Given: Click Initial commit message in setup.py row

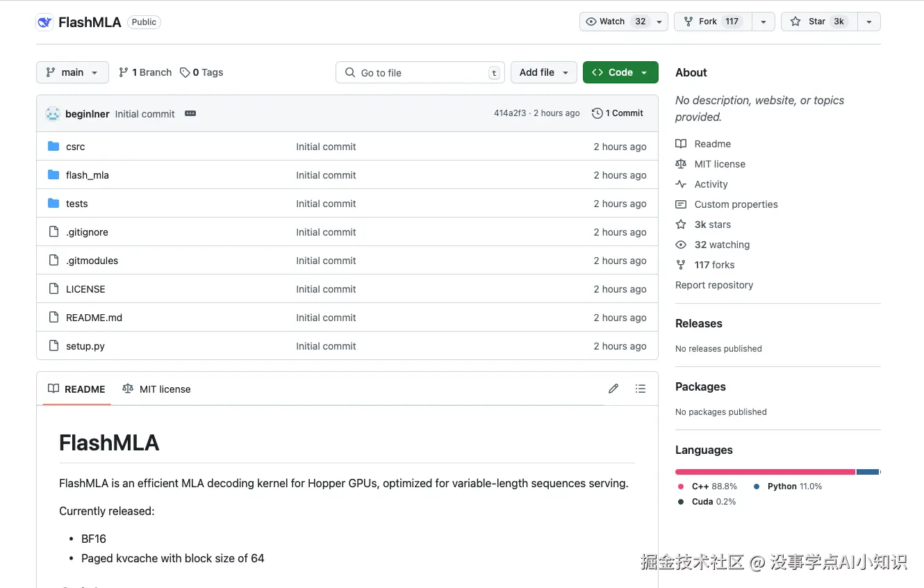Looking at the screenshot, I should [x=326, y=346].
